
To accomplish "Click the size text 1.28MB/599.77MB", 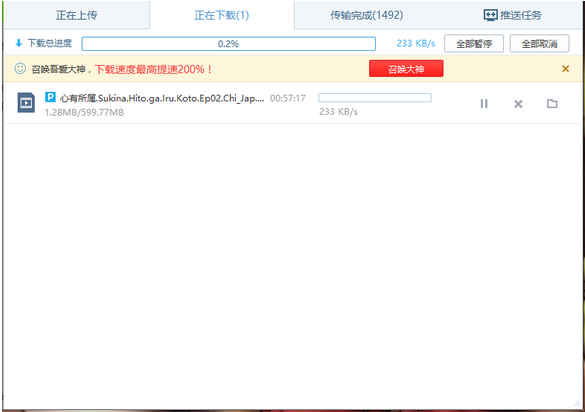I will (x=84, y=112).
